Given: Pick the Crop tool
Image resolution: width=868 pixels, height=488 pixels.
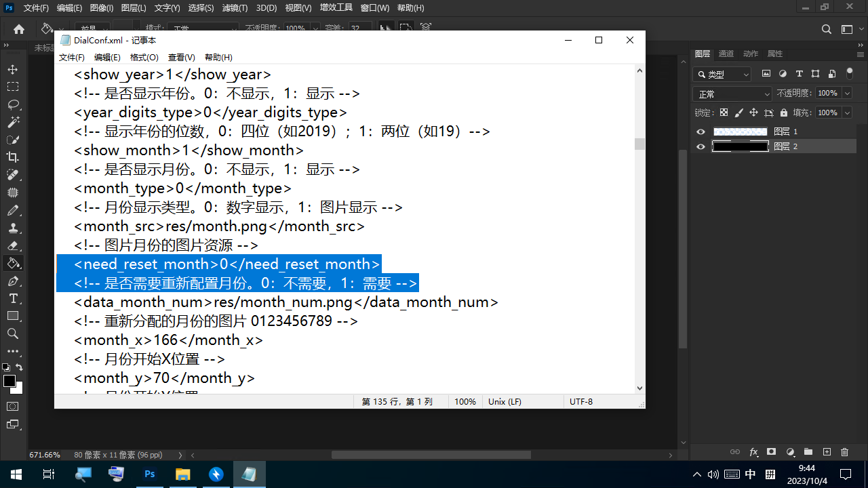Looking at the screenshot, I should pyautogui.click(x=13, y=157).
